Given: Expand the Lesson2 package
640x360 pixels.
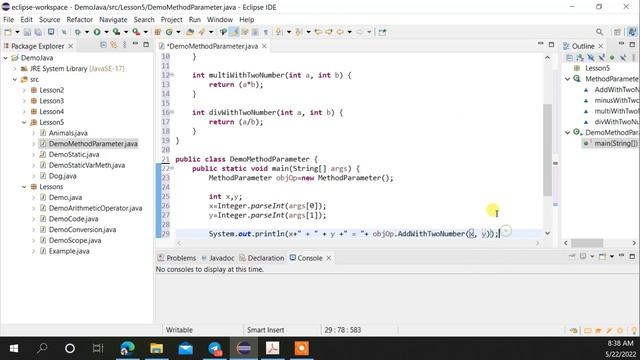Looking at the screenshot, I should click(x=24, y=90).
